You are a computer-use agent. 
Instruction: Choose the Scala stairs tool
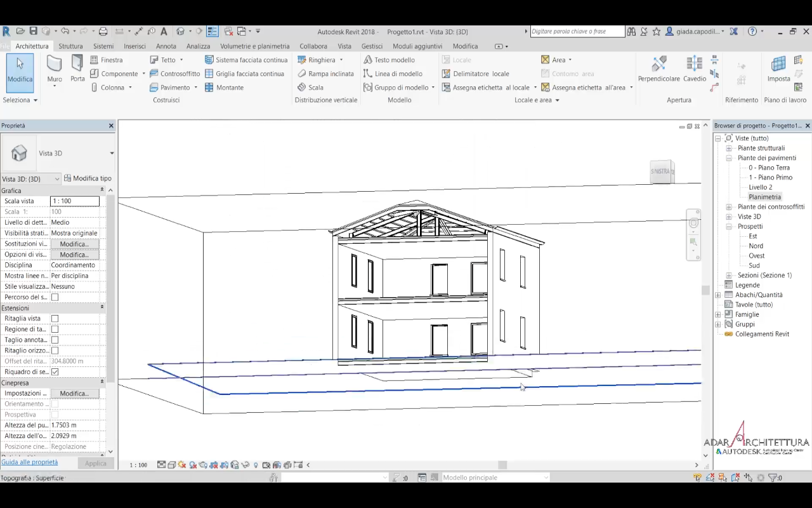[311, 88]
